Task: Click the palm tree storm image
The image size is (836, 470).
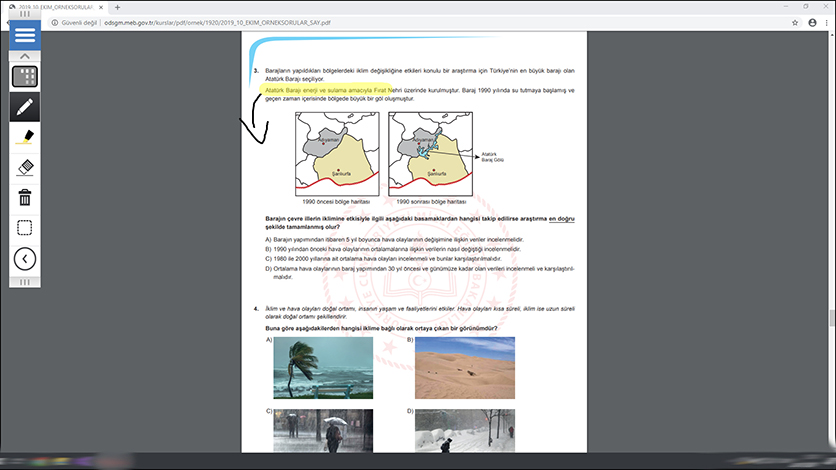Action: [x=323, y=368]
